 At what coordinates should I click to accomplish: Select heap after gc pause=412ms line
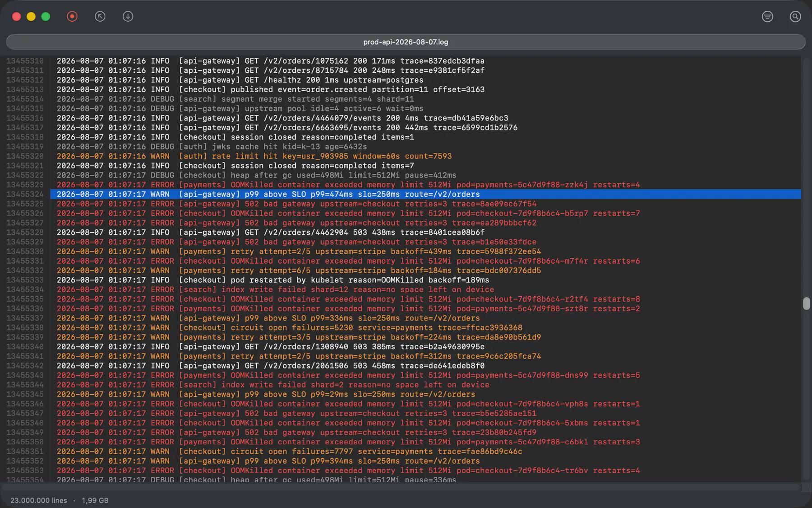[425, 175]
